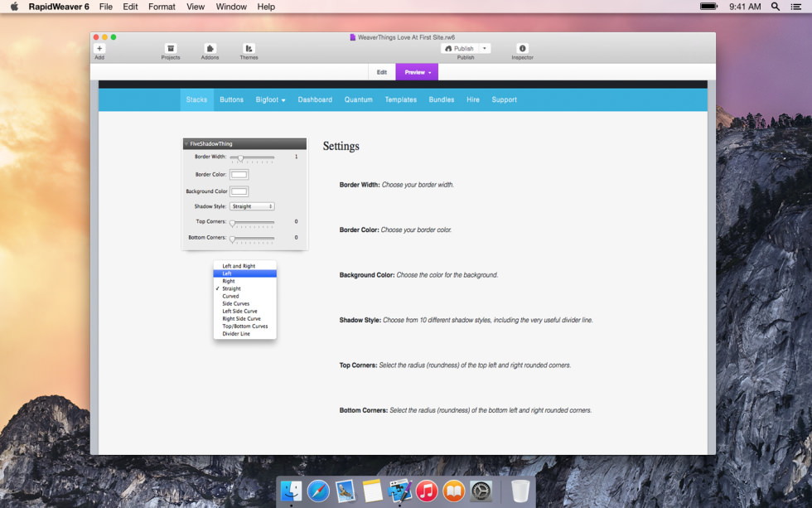
Task: Select checked 'Straight' shadow style
Action: 245,288
